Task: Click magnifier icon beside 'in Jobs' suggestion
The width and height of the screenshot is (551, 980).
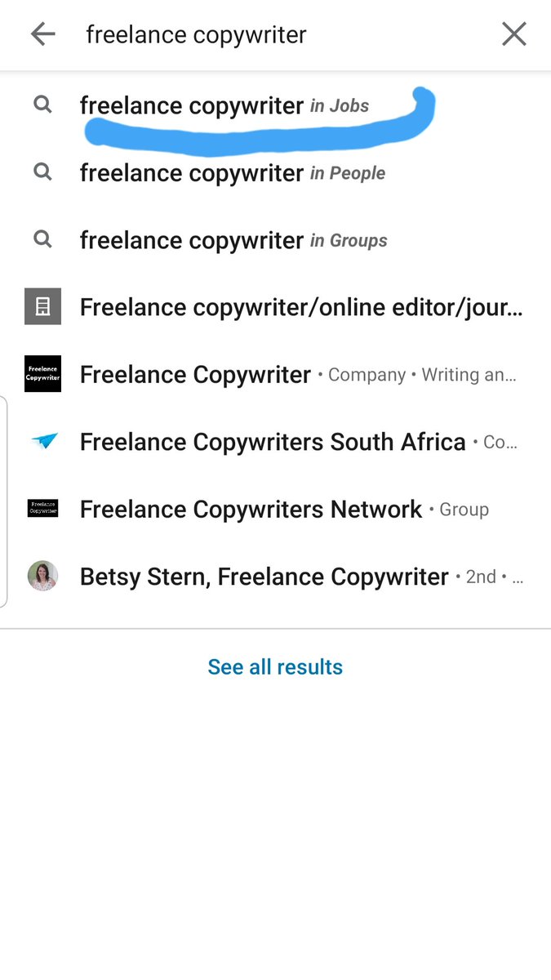Action: (x=42, y=105)
